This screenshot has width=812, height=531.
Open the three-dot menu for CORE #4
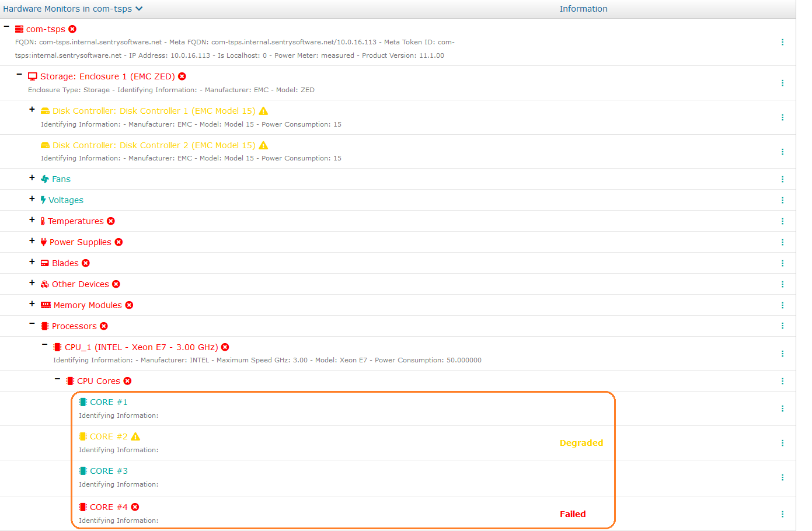(x=782, y=514)
